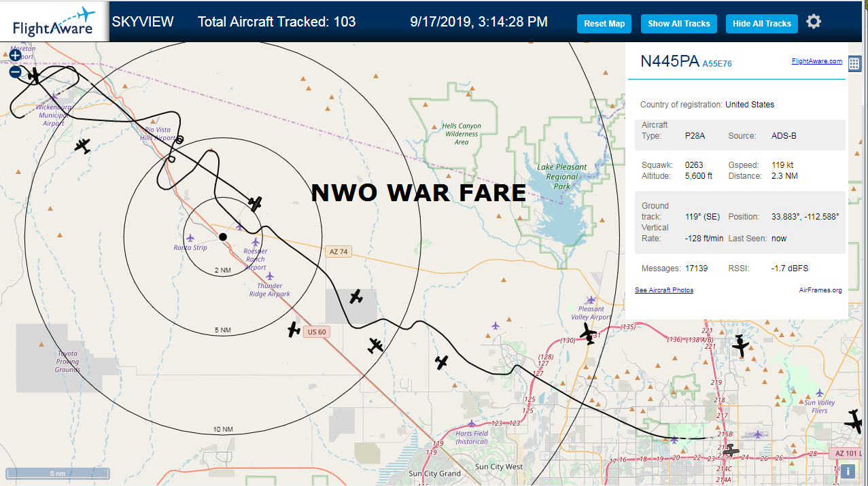Click the Toyota Proving Grounds label
This screenshot has height=486, width=868.
pos(67,362)
